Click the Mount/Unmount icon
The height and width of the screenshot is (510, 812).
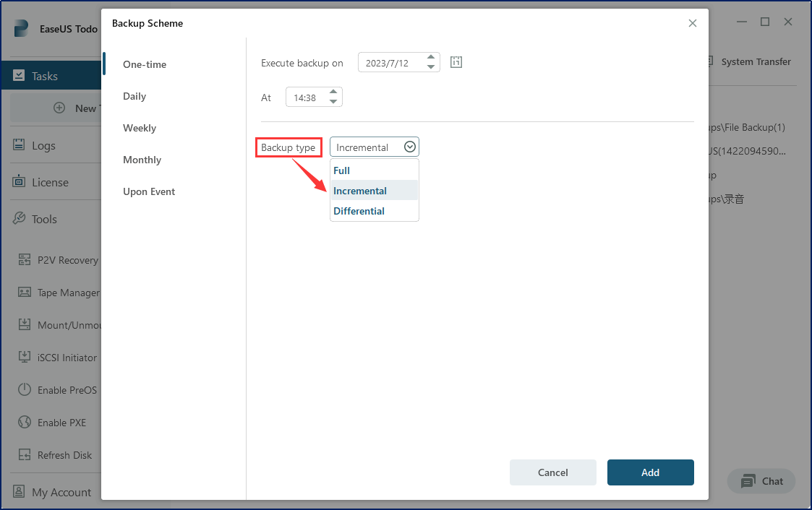coord(25,324)
